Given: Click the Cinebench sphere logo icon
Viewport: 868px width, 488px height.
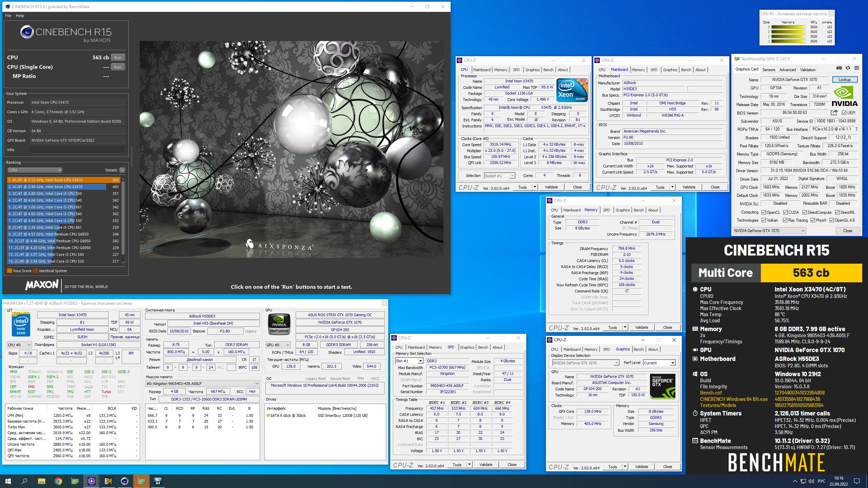Looking at the screenshot, I should point(27,32).
